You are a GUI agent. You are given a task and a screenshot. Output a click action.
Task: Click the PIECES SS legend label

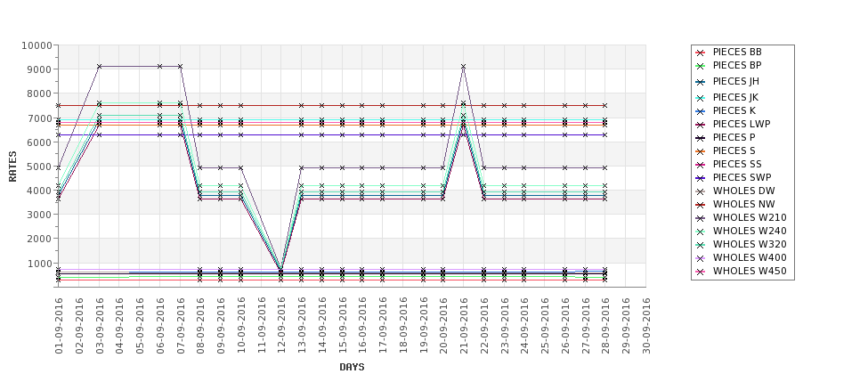tap(737, 164)
